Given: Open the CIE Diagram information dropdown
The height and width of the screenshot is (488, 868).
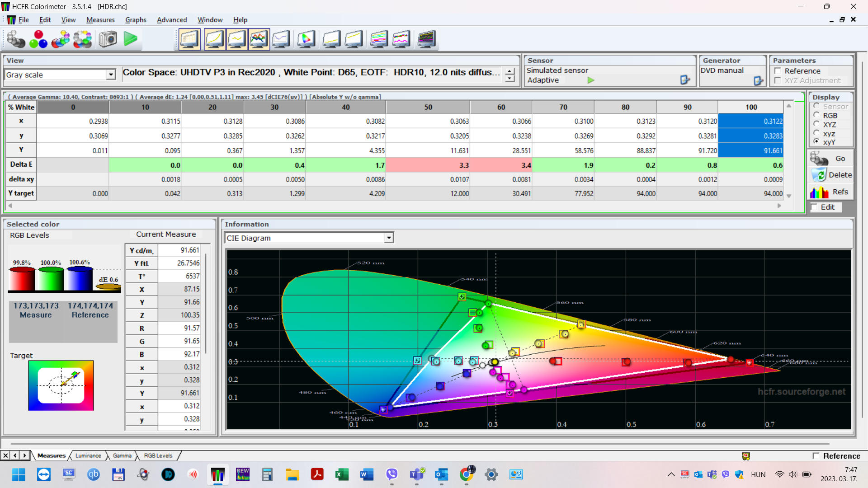Looking at the screenshot, I should (x=388, y=238).
